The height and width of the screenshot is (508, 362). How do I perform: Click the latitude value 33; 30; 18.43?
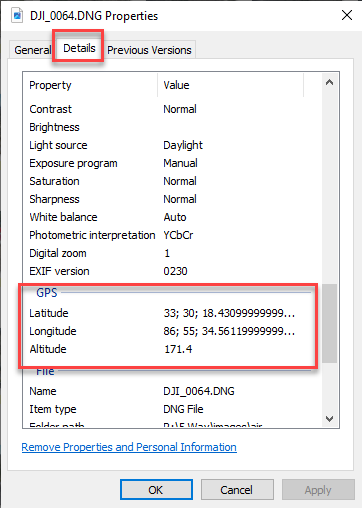point(229,313)
